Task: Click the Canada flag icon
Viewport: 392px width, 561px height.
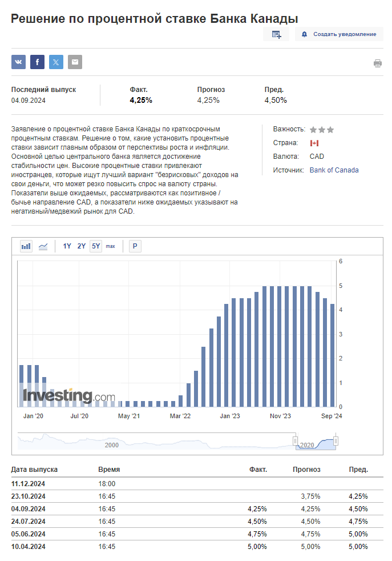Action: point(314,143)
